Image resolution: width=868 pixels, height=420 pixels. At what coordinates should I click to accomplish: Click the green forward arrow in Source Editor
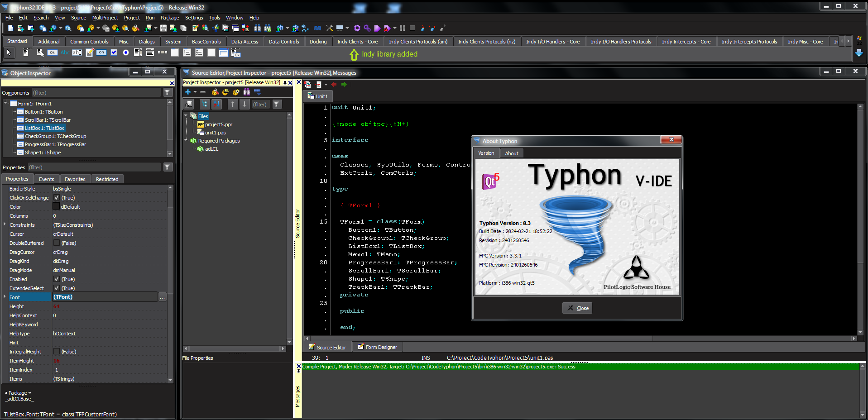(344, 85)
